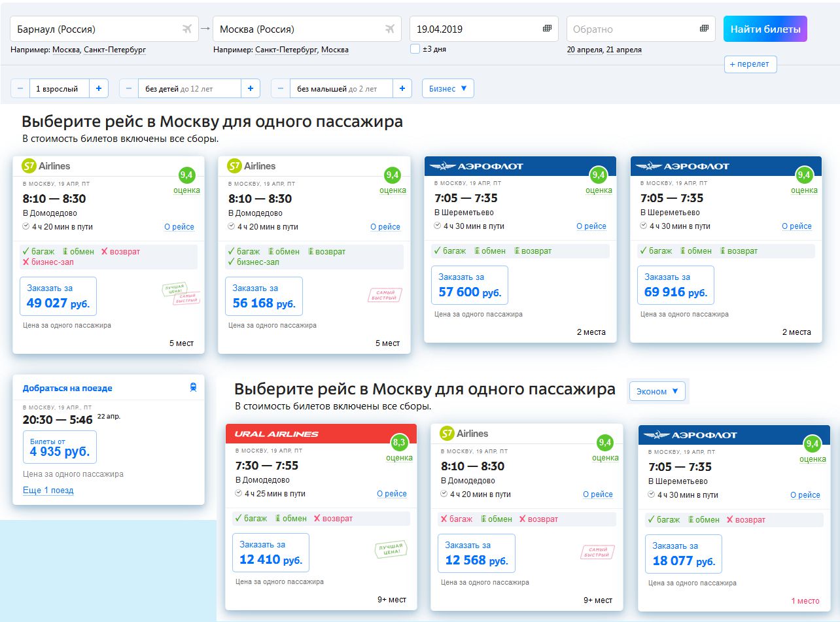Open the calendar icon for date 19.04.2019
840x622 pixels.
click(548, 29)
